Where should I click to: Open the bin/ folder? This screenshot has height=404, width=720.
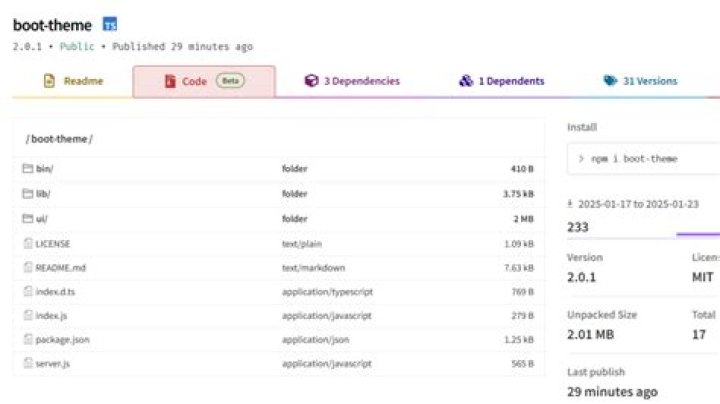(45, 168)
